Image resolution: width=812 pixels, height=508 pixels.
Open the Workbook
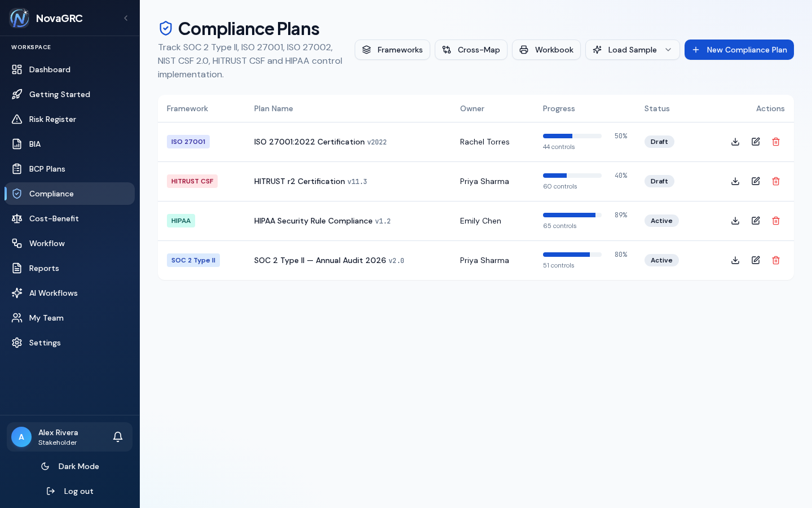point(546,50)
